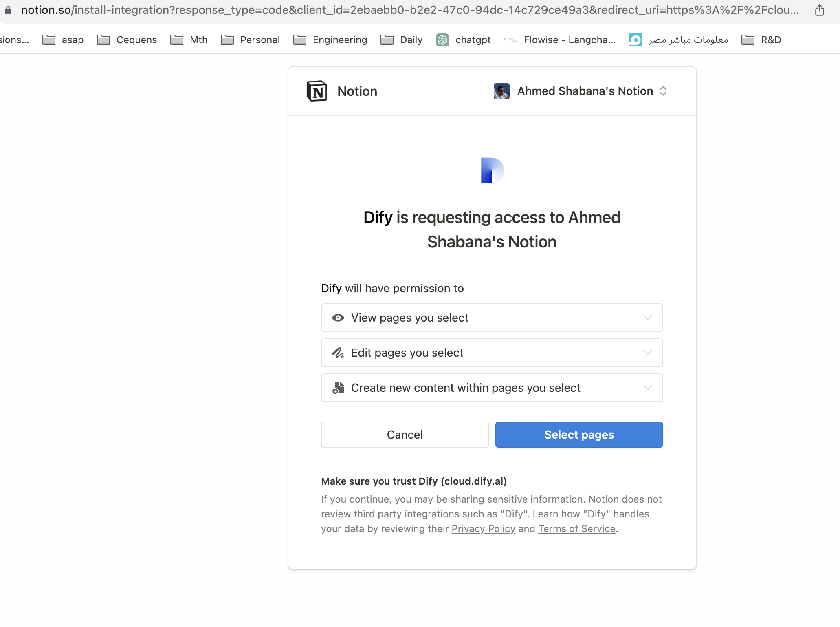Open Dify's Privacy Policy link
The height and width of the screenshot is (627, 840).
(x=483, y=528)
